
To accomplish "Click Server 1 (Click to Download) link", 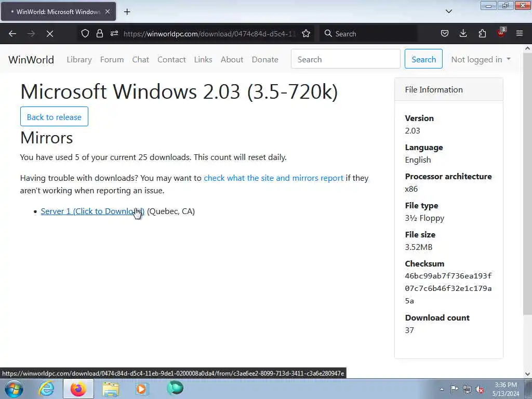I will [x=92, y=211].
